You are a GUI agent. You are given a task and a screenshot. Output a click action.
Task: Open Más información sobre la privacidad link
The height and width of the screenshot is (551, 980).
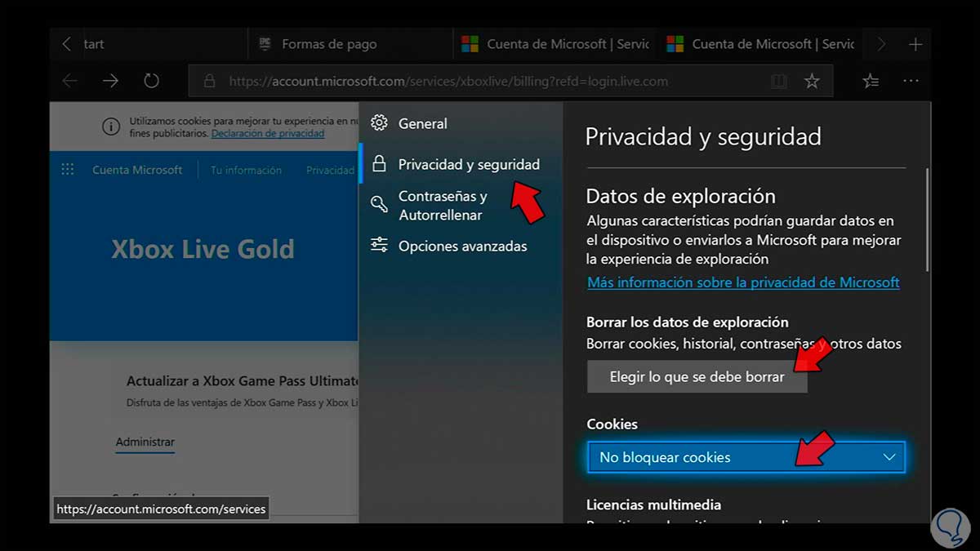[743, 282]
